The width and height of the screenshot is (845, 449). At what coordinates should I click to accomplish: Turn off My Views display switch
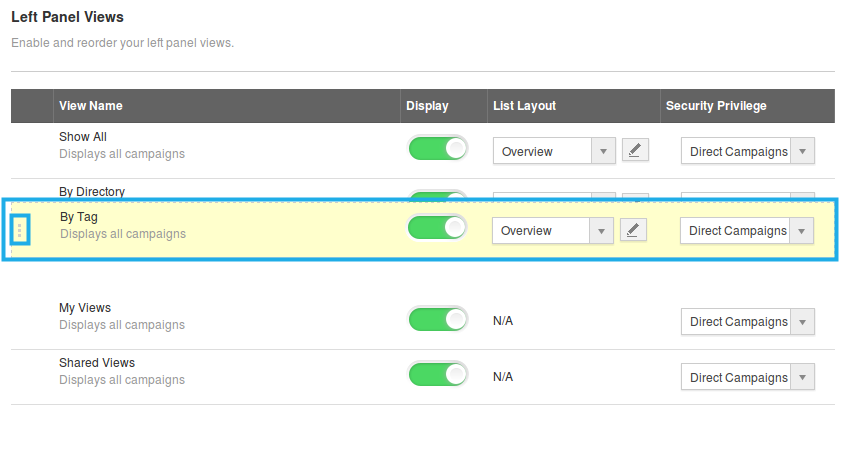pos(438,320)
